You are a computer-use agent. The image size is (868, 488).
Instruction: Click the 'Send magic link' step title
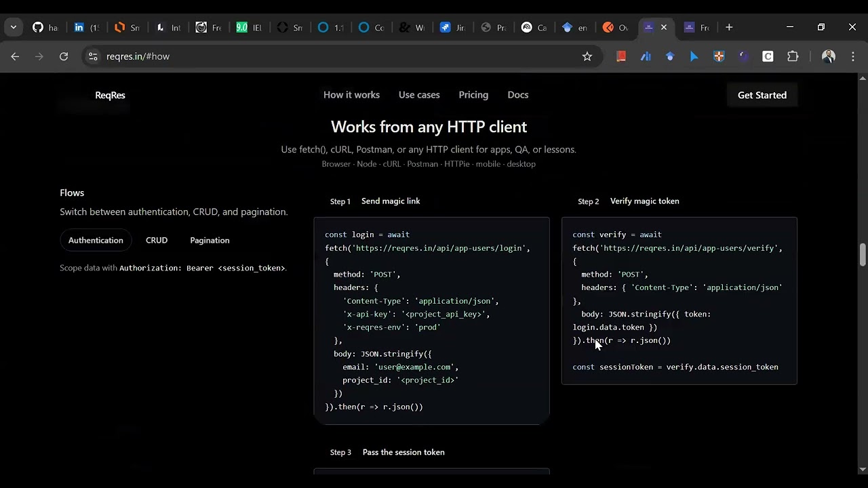click(391, 201)
